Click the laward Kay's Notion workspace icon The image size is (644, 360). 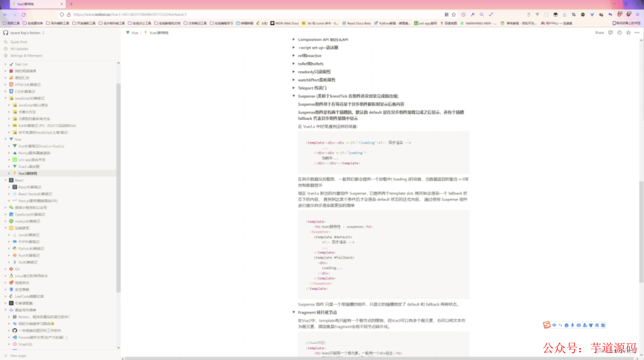coord(5,33)
